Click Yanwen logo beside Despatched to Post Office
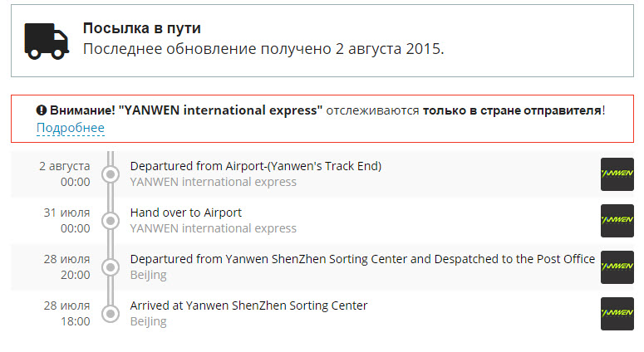This screenshot has height=352, width=644. (617, 267)
